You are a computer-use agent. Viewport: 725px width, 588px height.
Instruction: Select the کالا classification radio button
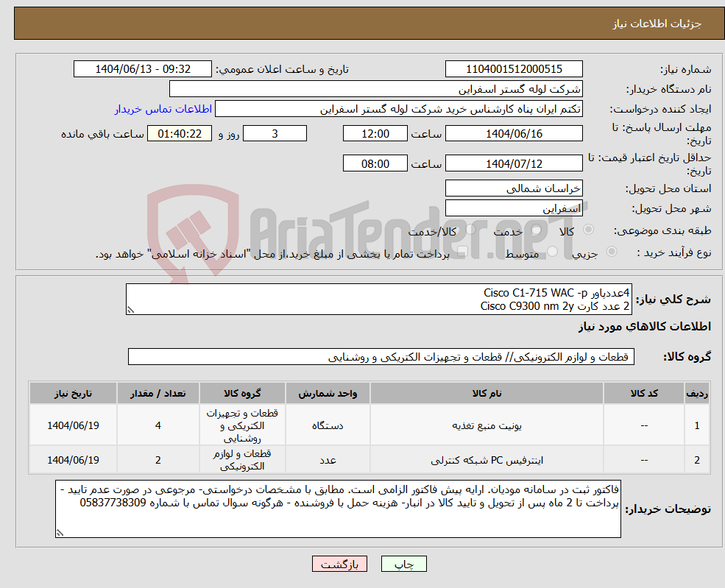point(588,229)
